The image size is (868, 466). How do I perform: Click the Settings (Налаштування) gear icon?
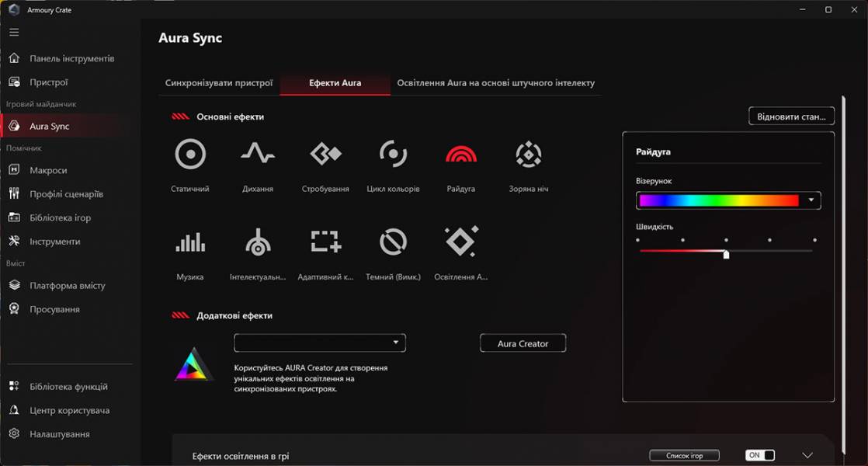pyautogui.click(x=15, y=434)
